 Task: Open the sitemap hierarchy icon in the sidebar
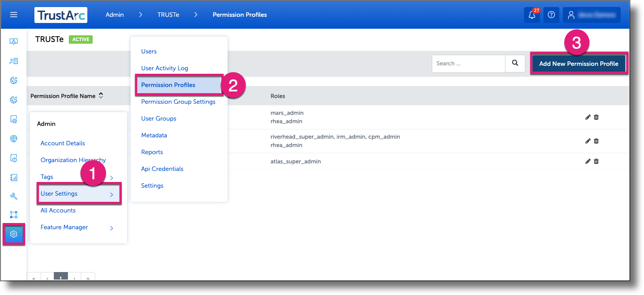click(13, 215)
